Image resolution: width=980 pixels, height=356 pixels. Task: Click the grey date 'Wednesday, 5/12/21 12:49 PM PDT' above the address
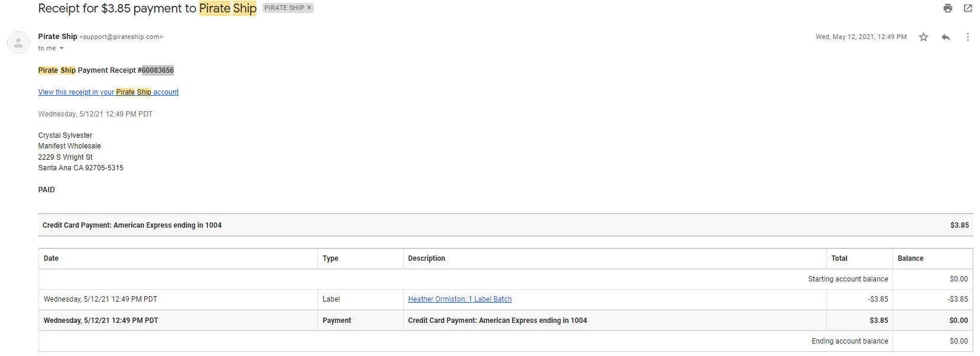(x=96, y=114)
